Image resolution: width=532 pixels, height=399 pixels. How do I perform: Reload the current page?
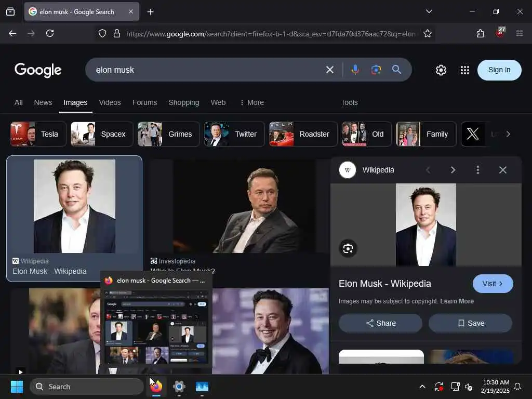pos(50,33)
